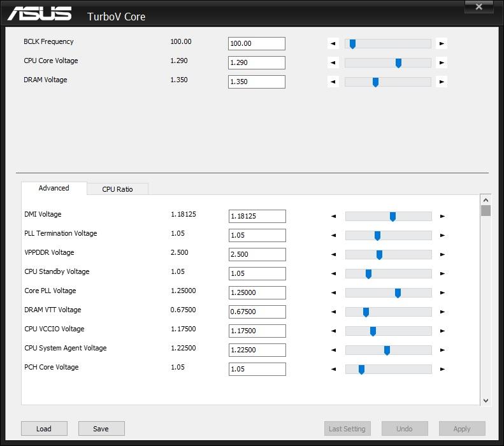Decrease CPU VCCIO Voltage with left arrow
This screenshot has width=504, height=446.
[x=334, y=331]
